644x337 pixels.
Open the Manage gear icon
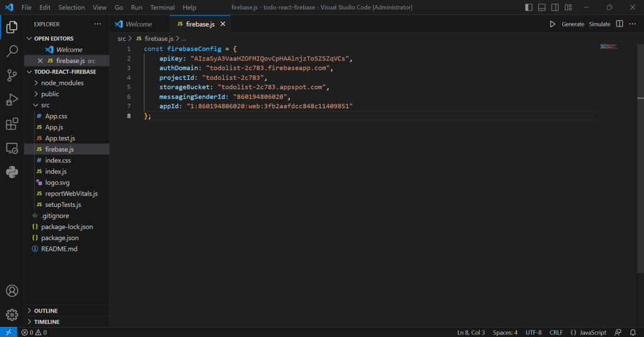click(12, 315)
